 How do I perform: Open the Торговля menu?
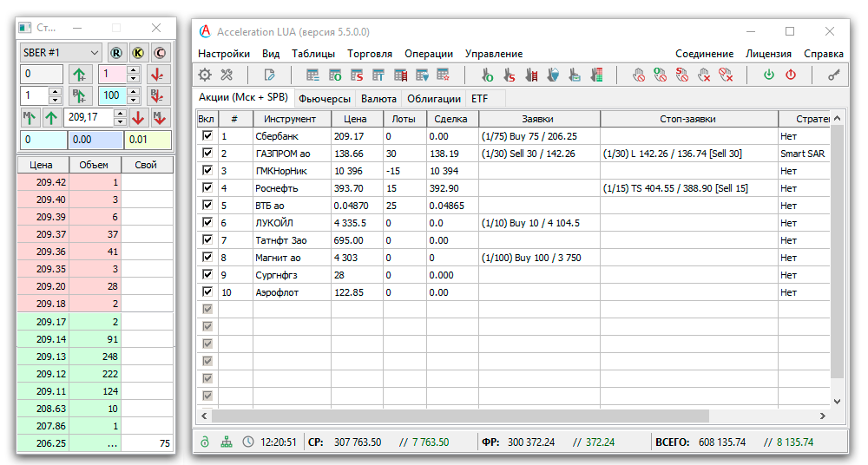coord(370,54)
